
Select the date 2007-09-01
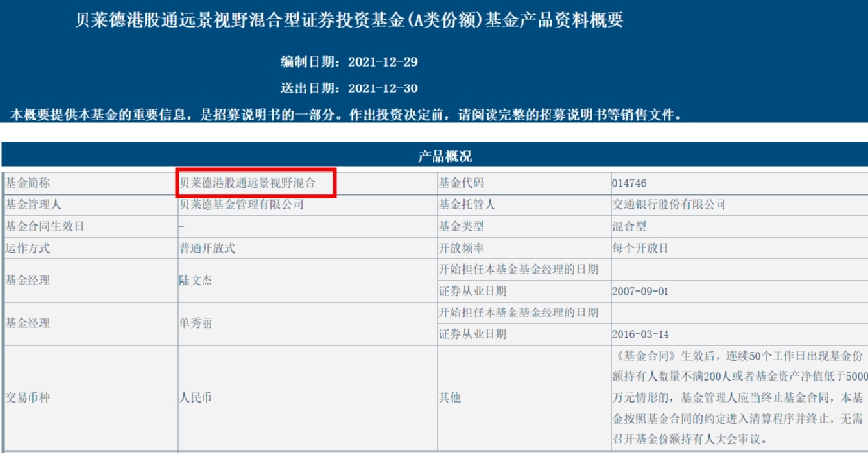point(641,292)
